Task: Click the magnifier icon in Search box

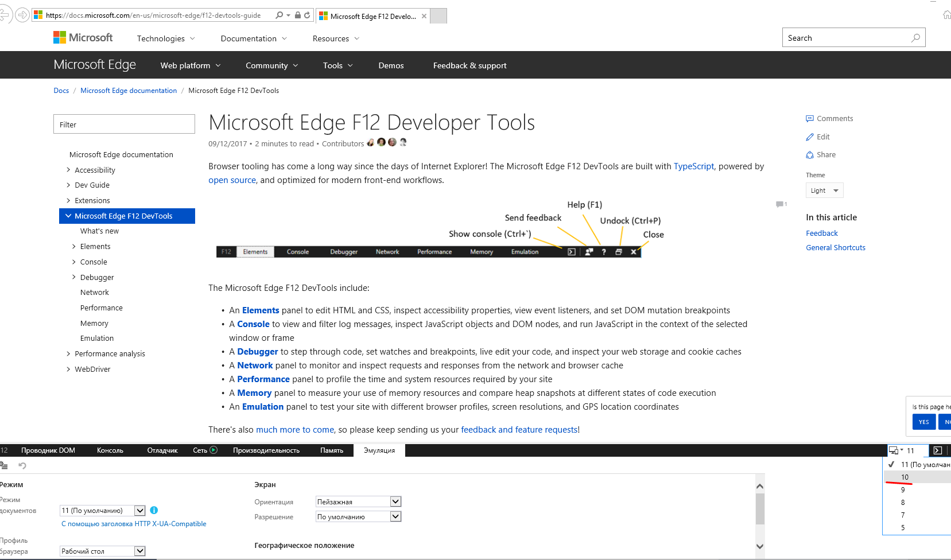Action: tap(915, 38)
